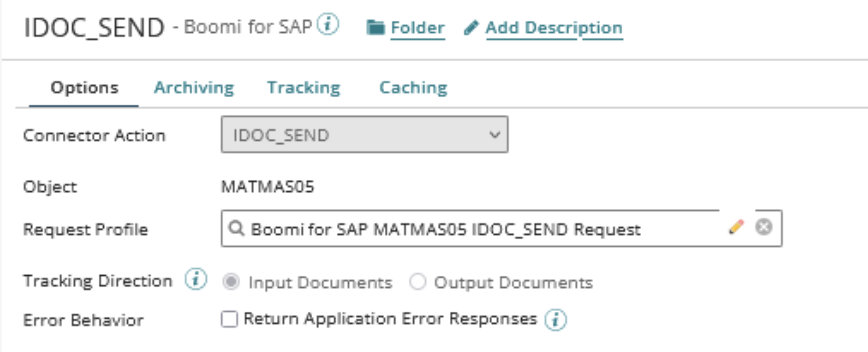
Task: Open the Connector Action dropdown
Action: [x=364, y=135]
